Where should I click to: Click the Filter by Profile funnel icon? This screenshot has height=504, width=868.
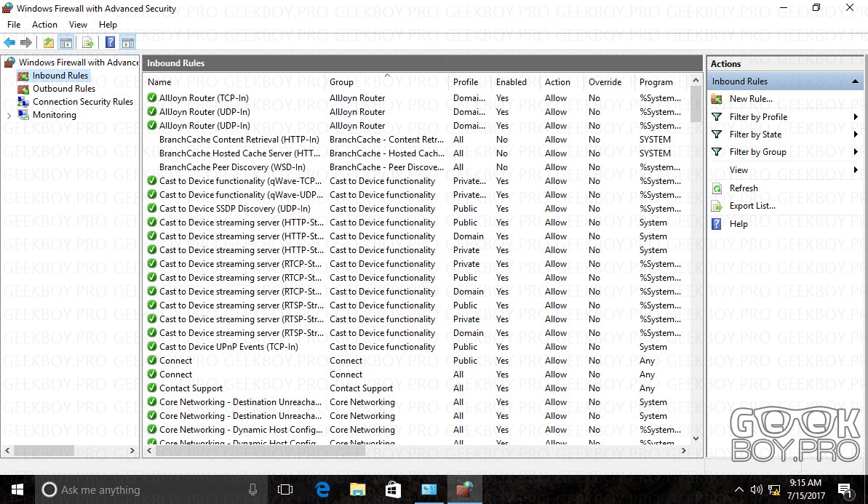[717, 117]
